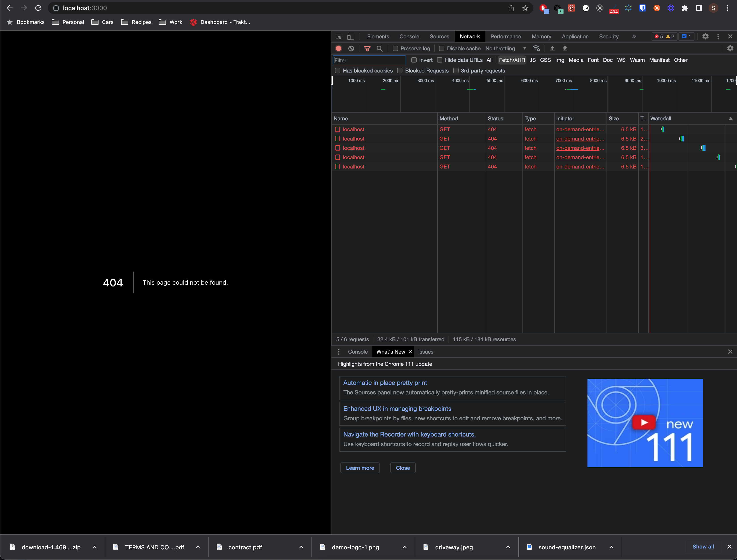Toggle the device emulation toolbar
Screen dimensions: 737x560
point(351,36)
